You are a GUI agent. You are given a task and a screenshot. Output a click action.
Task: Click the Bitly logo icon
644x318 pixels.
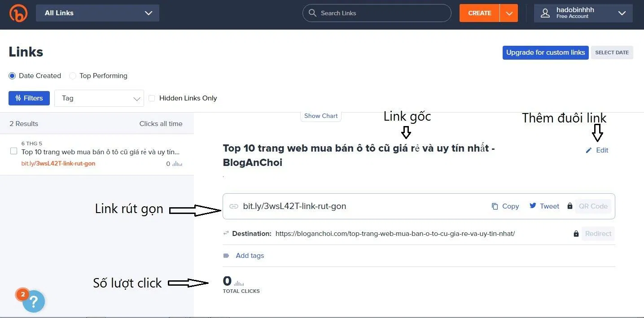[18, 13]
